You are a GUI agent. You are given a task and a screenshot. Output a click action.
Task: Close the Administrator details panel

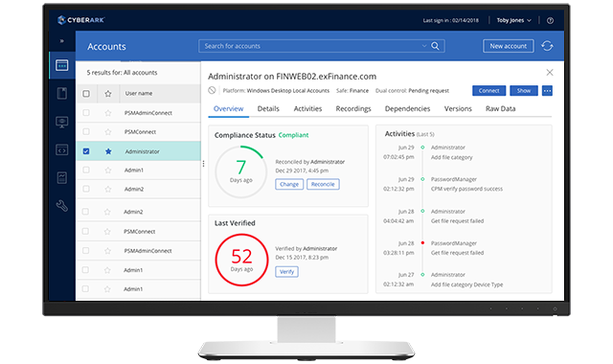pyautogui.click(x=550, y=73)
